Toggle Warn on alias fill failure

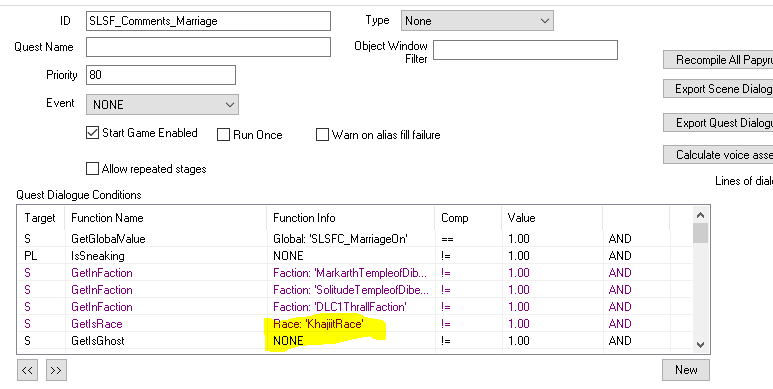tap(322, 135)
